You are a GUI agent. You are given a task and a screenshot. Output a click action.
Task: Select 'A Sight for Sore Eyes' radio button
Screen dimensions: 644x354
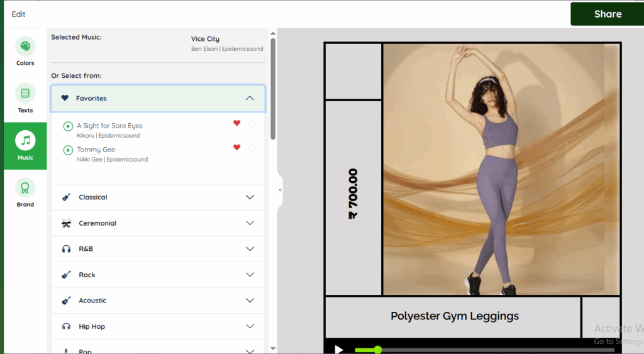252,124
